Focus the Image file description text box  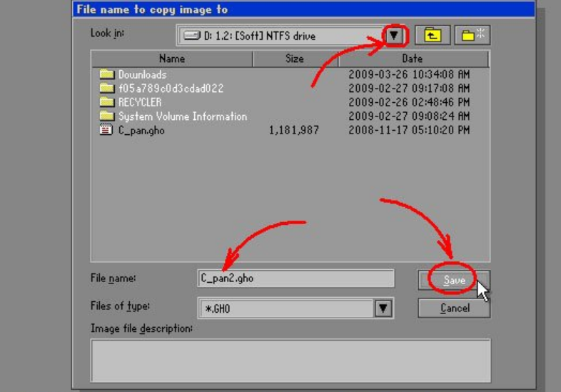290,360
